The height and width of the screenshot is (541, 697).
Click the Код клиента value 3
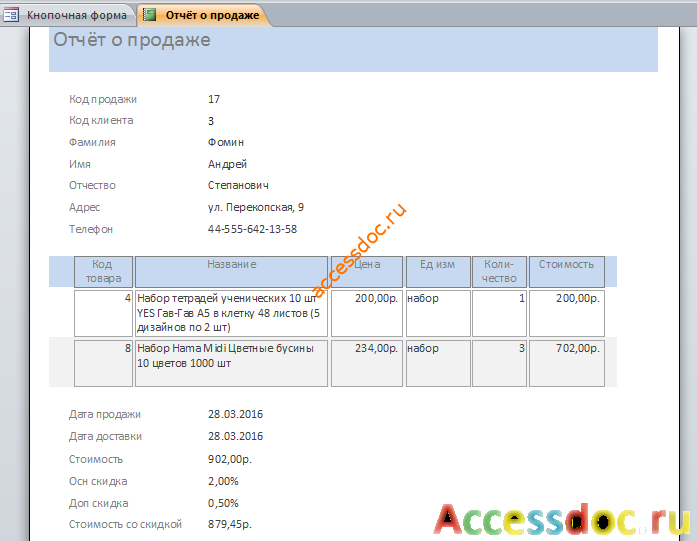click(x=211, y=121)
